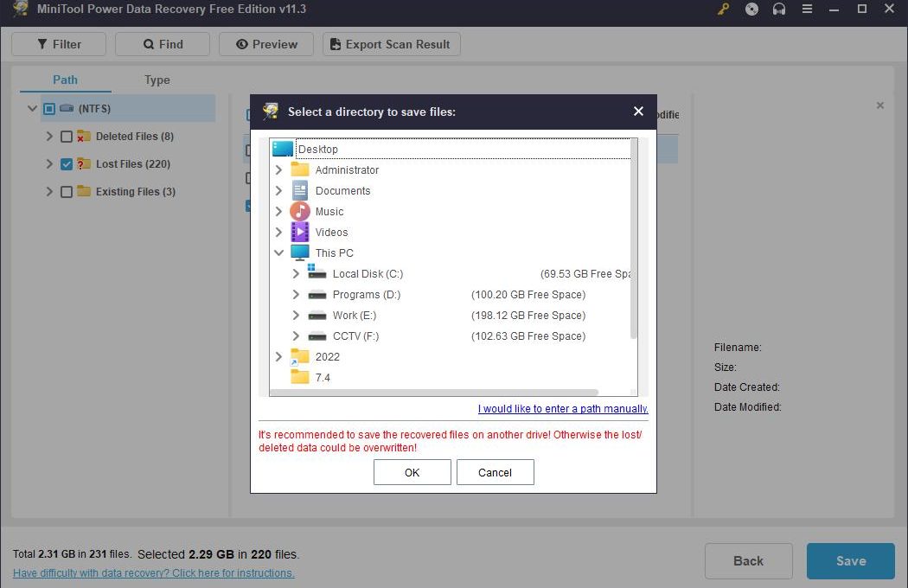
Task: Click the directory tree vertical scrollbar
Action: coord(634,239)
